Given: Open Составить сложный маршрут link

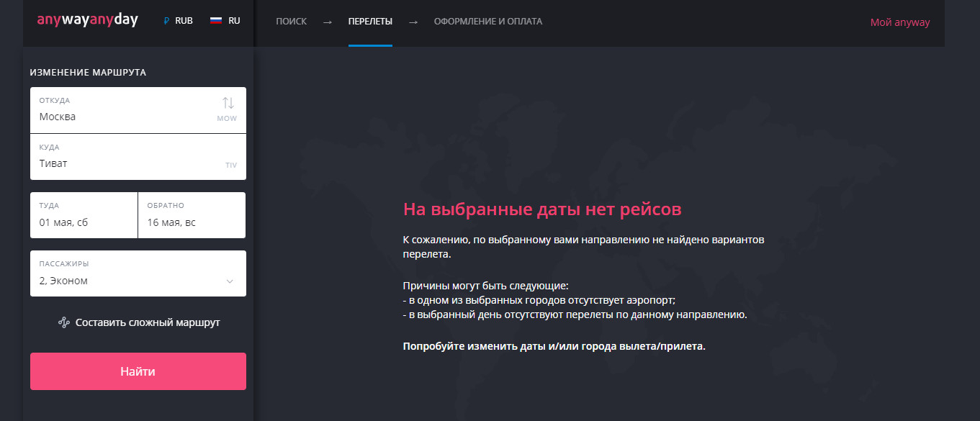Looking at the screenshot, I should (x=139, y=322).
